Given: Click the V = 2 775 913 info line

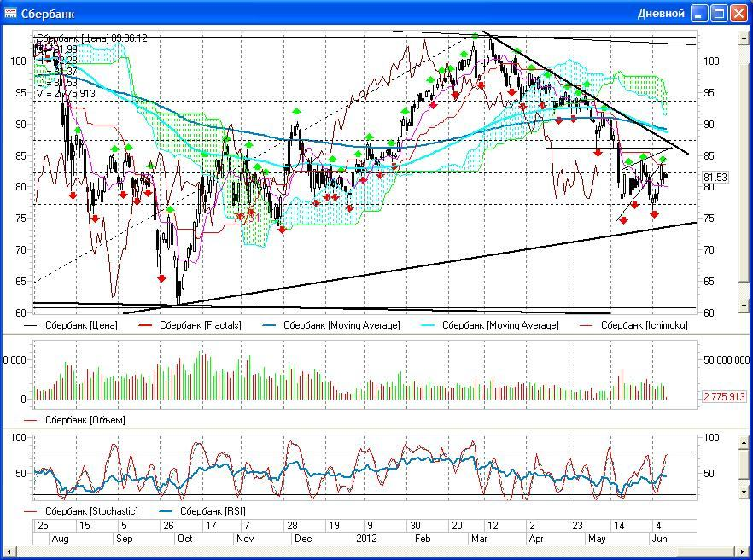Looking at the screenshot, I should click(x=66, y=94).
